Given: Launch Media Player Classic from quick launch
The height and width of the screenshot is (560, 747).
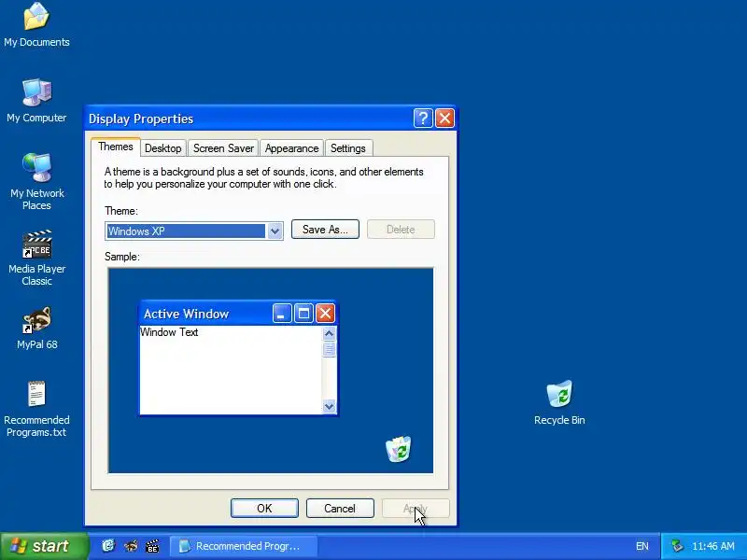Looking at the screenshot, I should [x=152, y=546].
